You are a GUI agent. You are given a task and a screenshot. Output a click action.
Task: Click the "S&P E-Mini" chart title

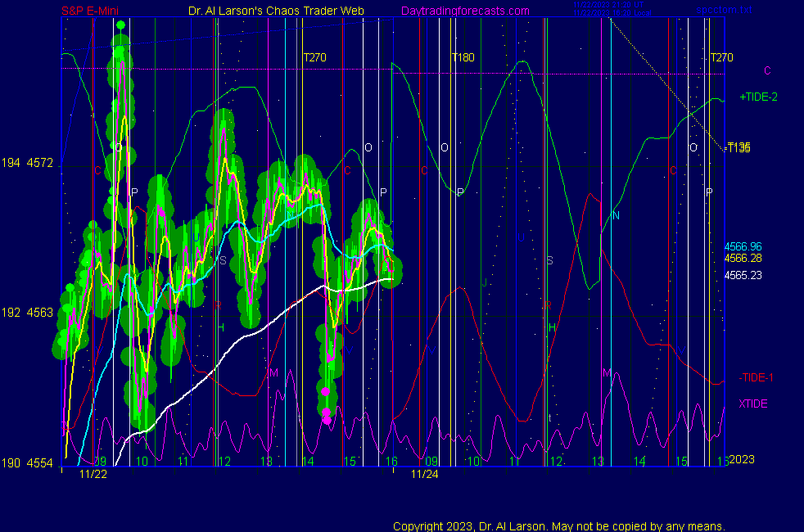90,11
